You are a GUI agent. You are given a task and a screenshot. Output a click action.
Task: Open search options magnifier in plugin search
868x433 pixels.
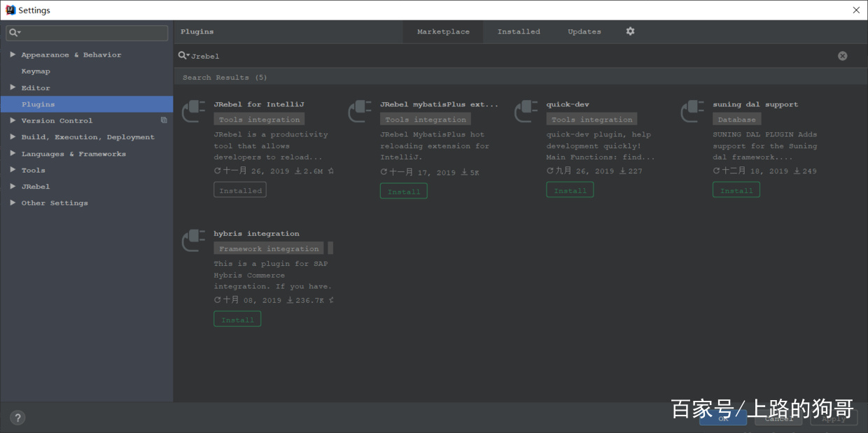click(183, 55)
